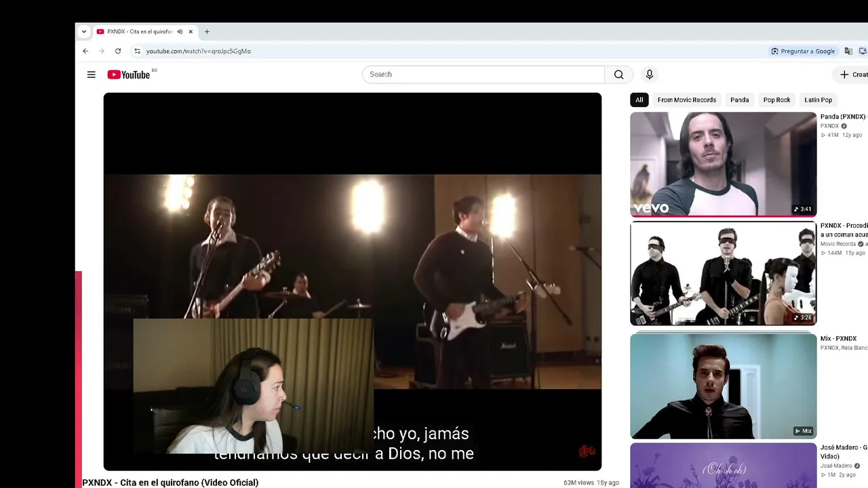Open the vevo Panda (PXNDX) video thumbnail
This screenshot has height=488, width=868.
coord(723,164)
